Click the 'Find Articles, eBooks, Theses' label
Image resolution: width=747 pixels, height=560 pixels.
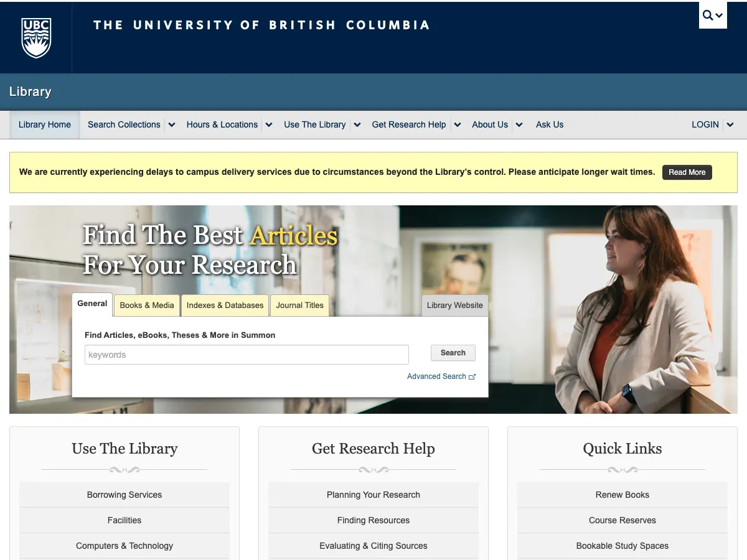[x=180, y=335]
